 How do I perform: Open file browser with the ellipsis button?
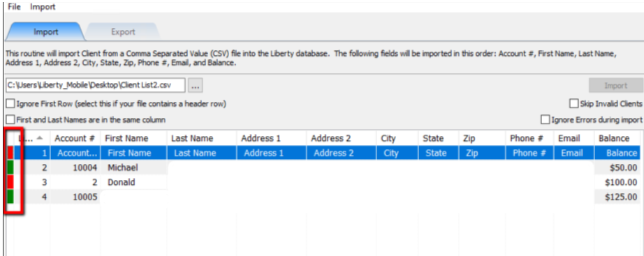(196, 86)
